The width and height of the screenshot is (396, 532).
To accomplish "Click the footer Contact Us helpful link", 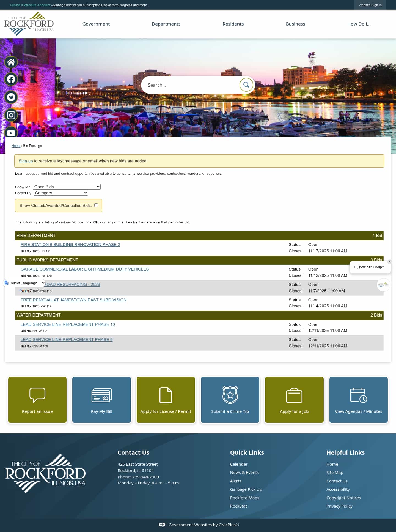I will pos(337,481).
